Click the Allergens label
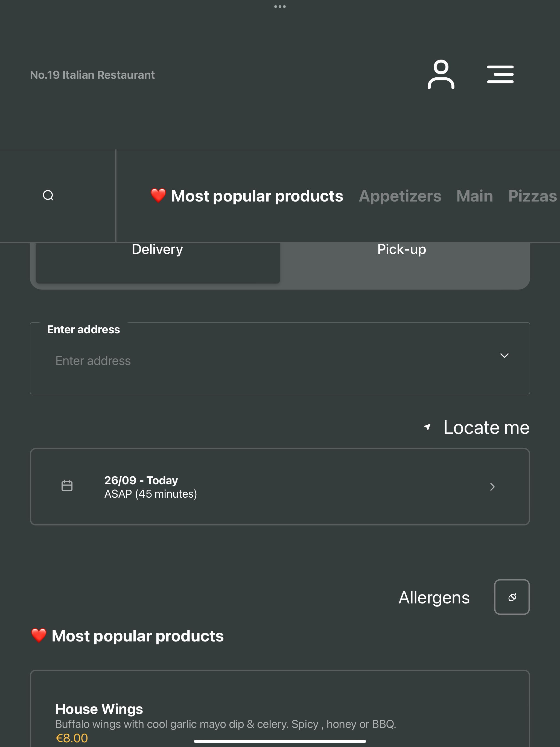Image resolution: width=560 pixels, height=747 pixels. (x=434, y=597)
